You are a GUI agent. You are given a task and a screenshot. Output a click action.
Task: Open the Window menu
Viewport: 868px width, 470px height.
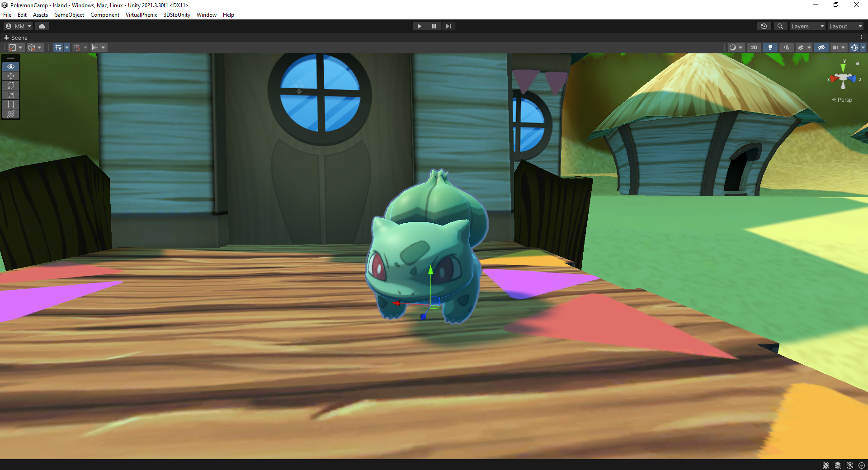click(x=207, y=15)
